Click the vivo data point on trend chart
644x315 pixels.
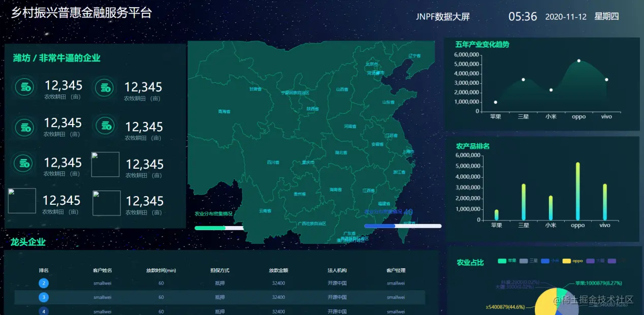point(606,80)
